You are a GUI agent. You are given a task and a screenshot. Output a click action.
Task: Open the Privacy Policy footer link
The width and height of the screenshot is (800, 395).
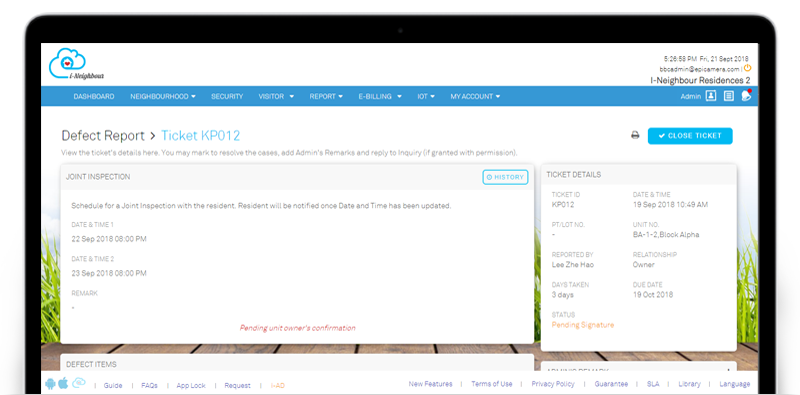(553, 384)
